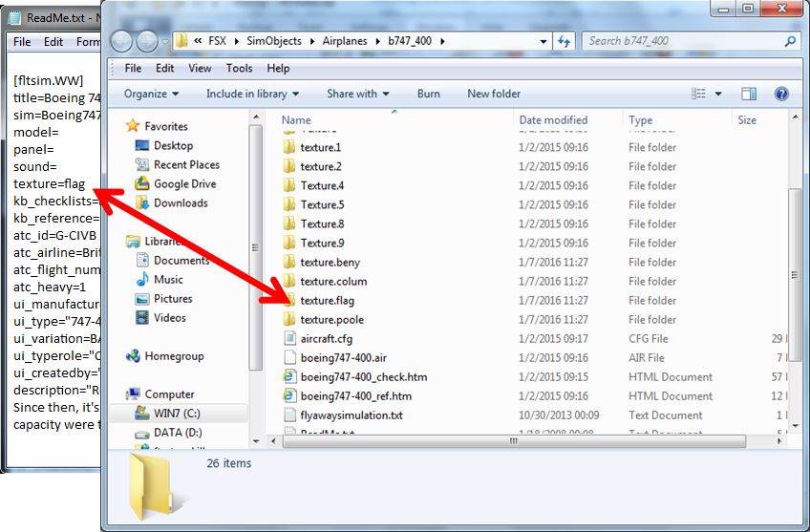Expand the arrow after SimObjects breadcrumb
The height and width of the screenshot is (532, 810).
tap(312, 41)
